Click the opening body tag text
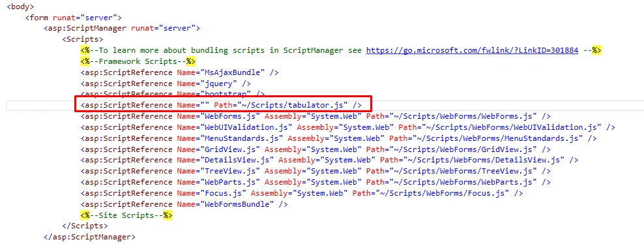Image resolution: width=644 pixels, height=244 pixels. (x=21, y=7)
